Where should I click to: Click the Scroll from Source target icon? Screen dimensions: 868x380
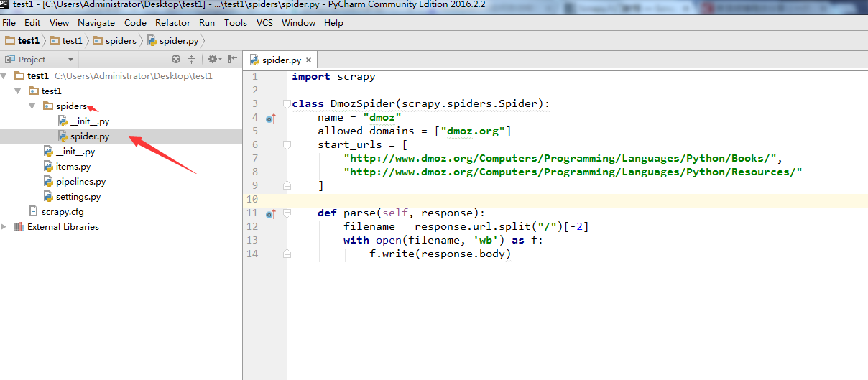click(176, 60)
